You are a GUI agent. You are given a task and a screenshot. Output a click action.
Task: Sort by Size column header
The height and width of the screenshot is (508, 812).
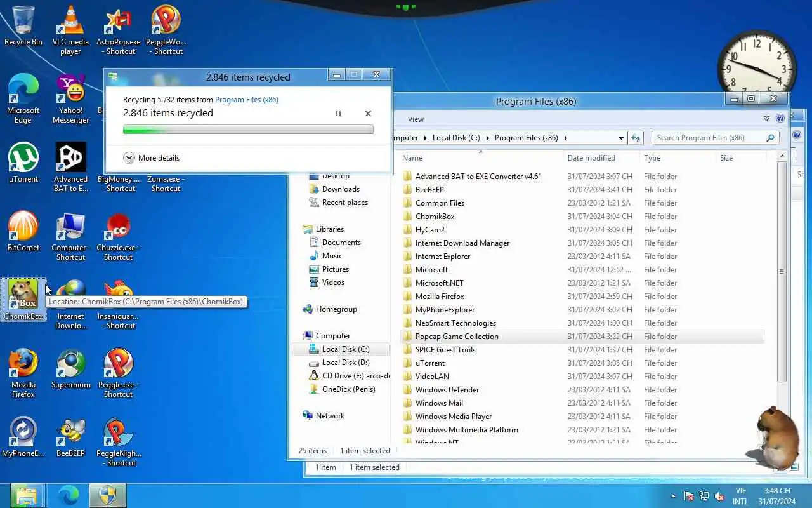click(741, 158)
